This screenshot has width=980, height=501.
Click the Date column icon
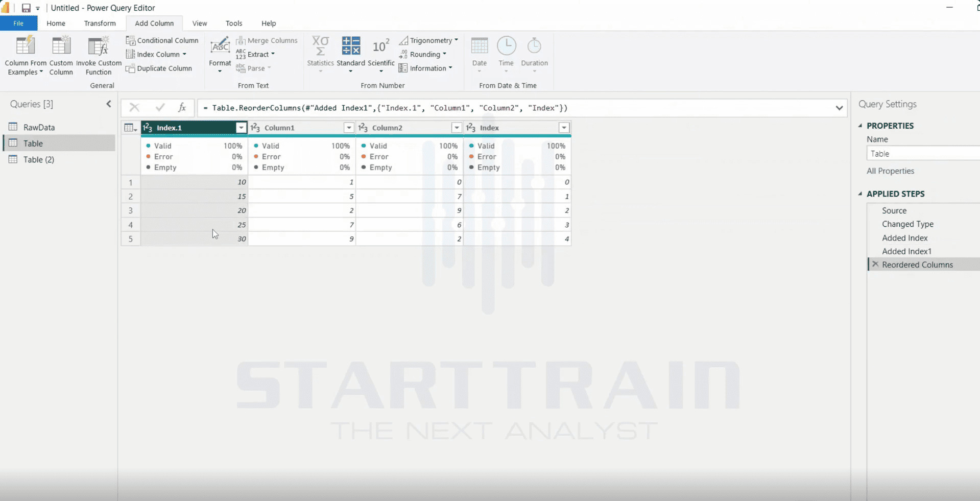point(479,46)
